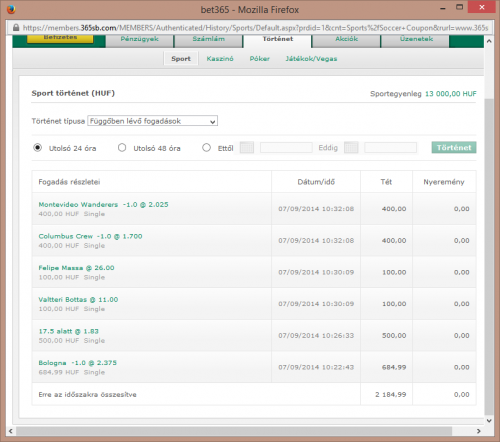Switch to the Történet tab
This screenshot has width=500, height=442.
click(278, 40)
